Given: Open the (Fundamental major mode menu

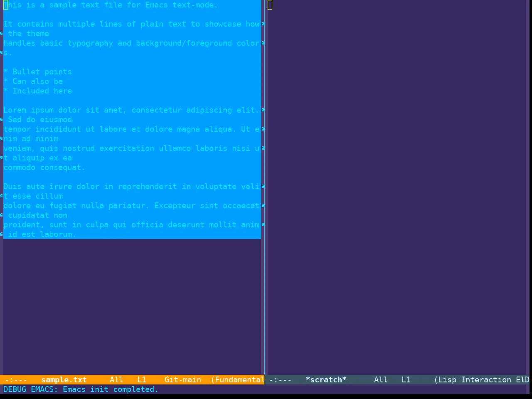Looking at the screenshot, I should click(238, 379).
